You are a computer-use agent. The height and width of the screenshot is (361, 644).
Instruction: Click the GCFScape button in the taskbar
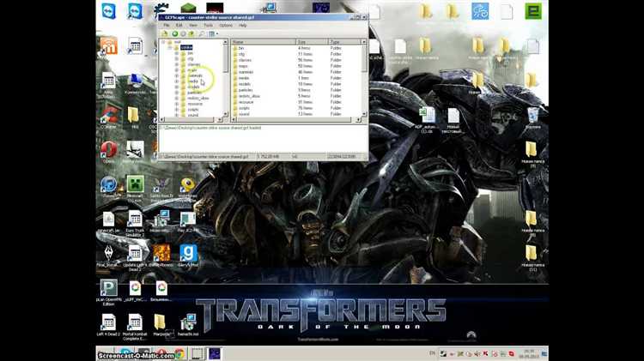(x=214, y=353)
